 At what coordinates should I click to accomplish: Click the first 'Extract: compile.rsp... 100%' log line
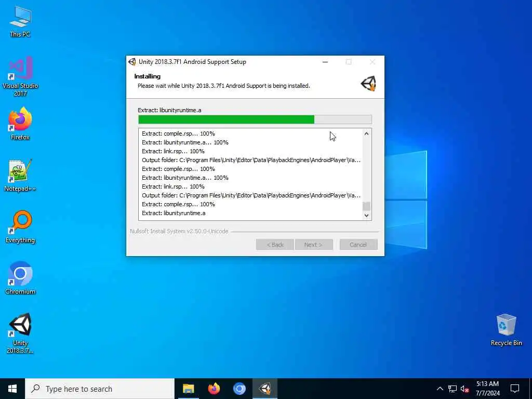pyautogui.click(x=179, y=134)
